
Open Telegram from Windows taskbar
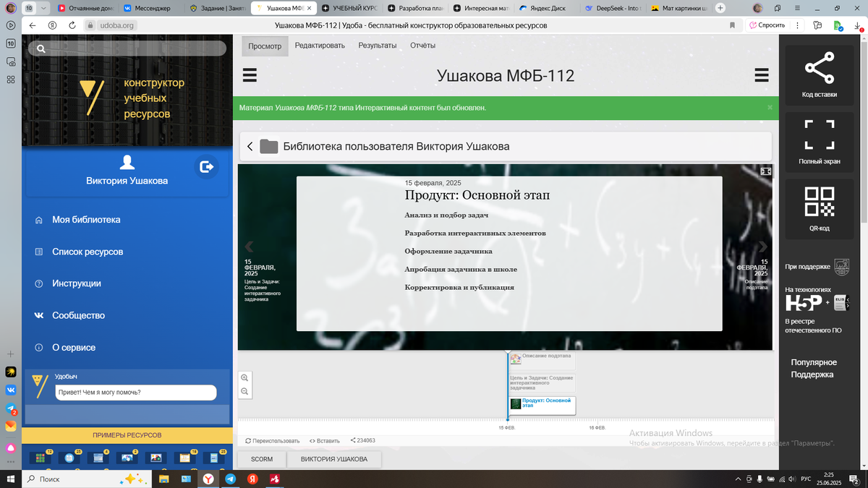pos(230,479)
